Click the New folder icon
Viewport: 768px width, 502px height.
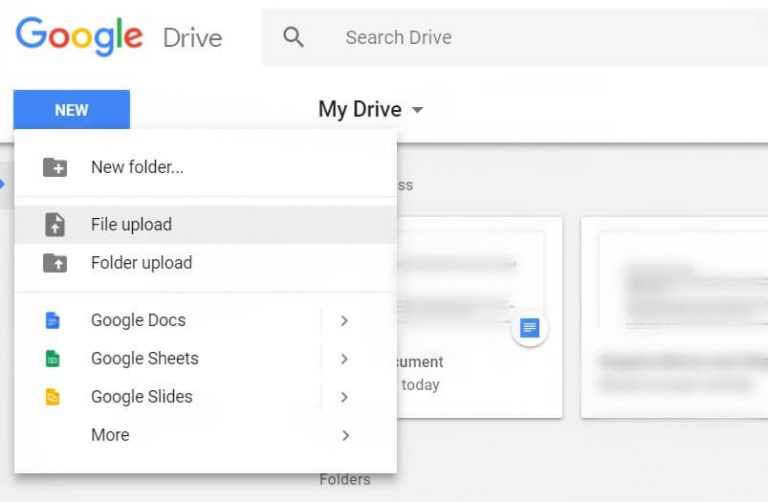(x=55, y=167)
